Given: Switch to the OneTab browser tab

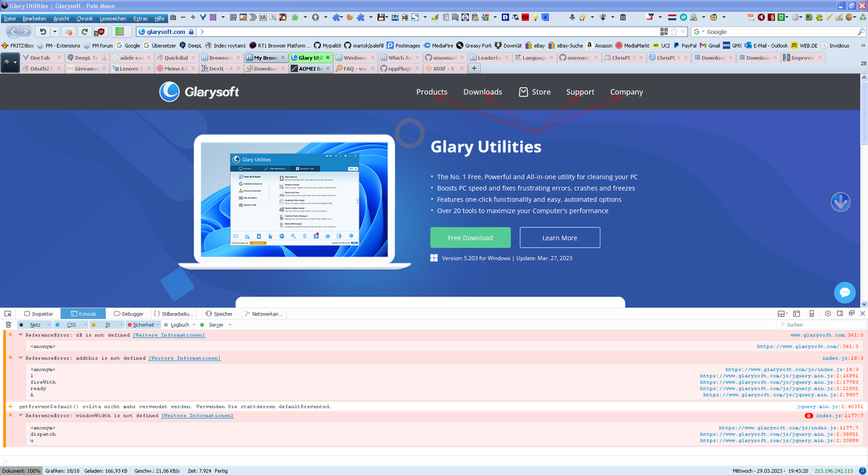Looking at the screenshot, I should coord(42,58).
